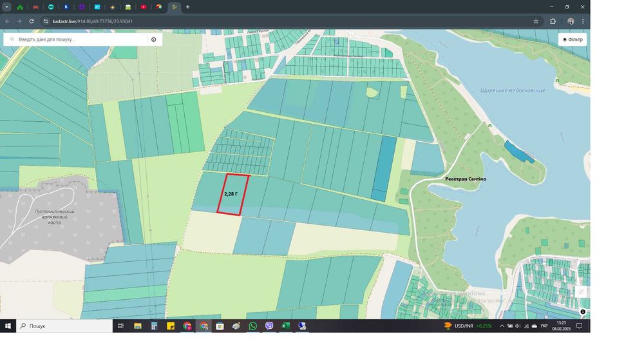This screenshot has height=363, width=644.
Task: Open WhatsApp from the taskbar
Action: point(252,326)
